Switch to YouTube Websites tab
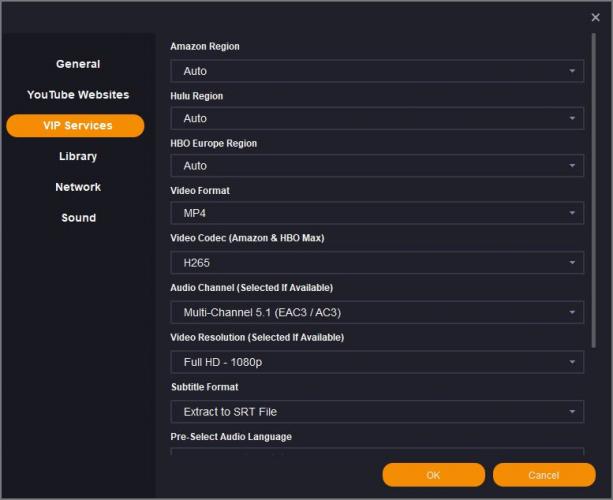This screenshot has height=500, width=613. [x=78, y=95]
